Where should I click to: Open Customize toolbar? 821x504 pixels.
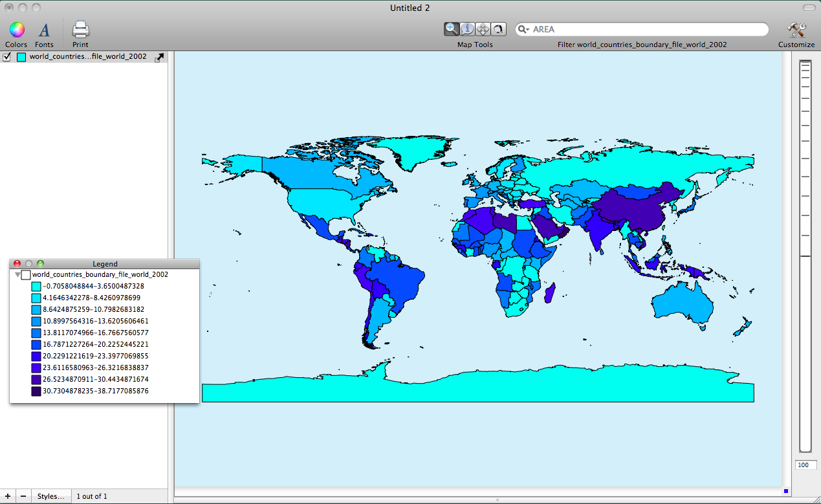coord(796,30)
